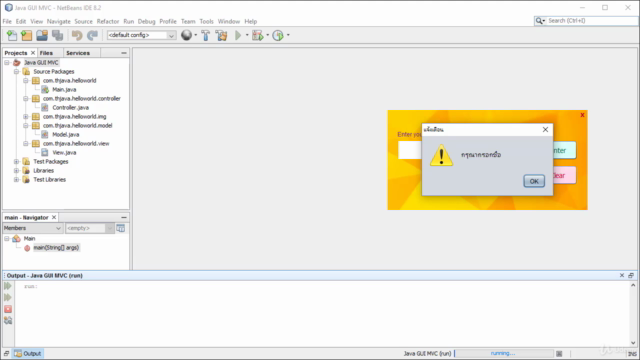
Task: Open the File menu
Action: click(x=7, y=21)
